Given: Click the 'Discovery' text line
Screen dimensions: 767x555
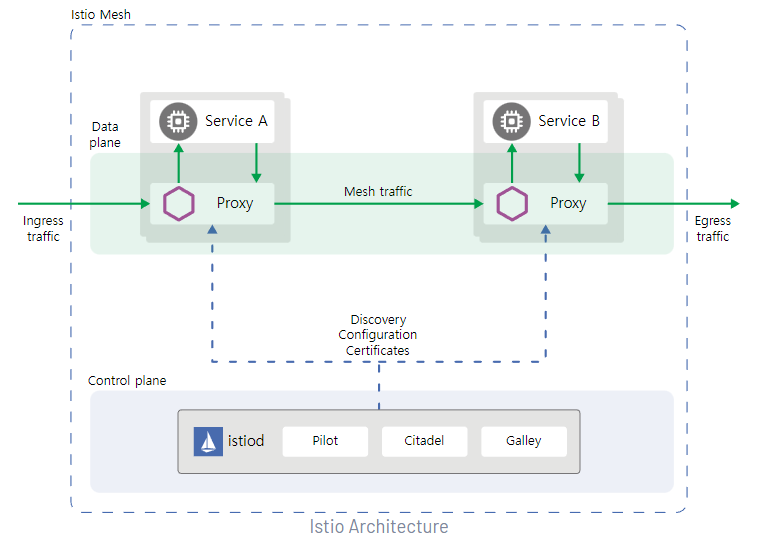Looking at the screenshot, I should pyautogui.click(x=378, y=320).
